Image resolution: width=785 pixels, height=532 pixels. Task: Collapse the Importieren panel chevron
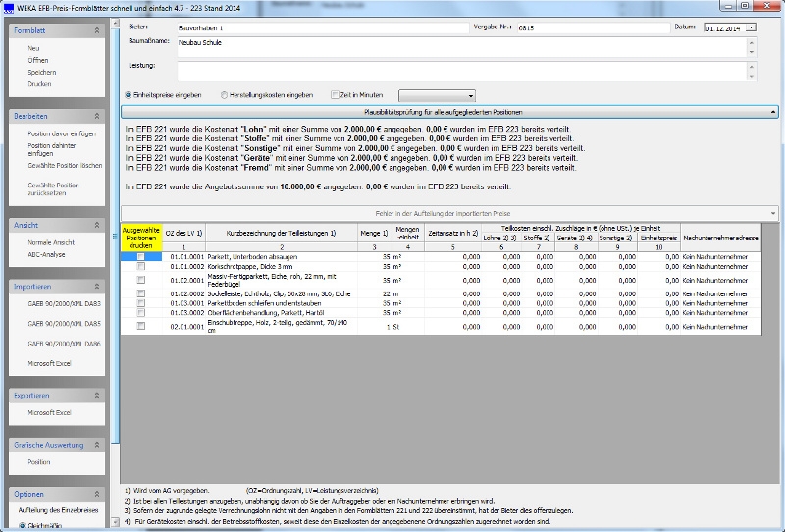click(96, 286)
